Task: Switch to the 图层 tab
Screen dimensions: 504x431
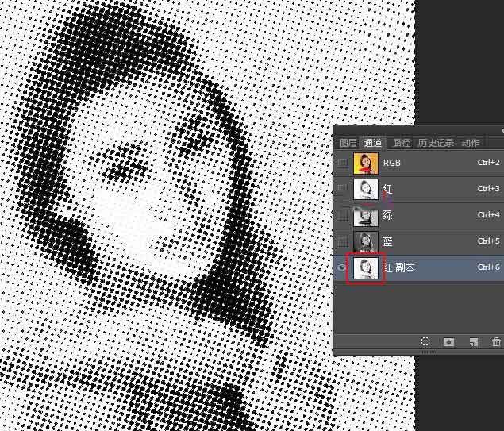Action: [x=348, y=143]
